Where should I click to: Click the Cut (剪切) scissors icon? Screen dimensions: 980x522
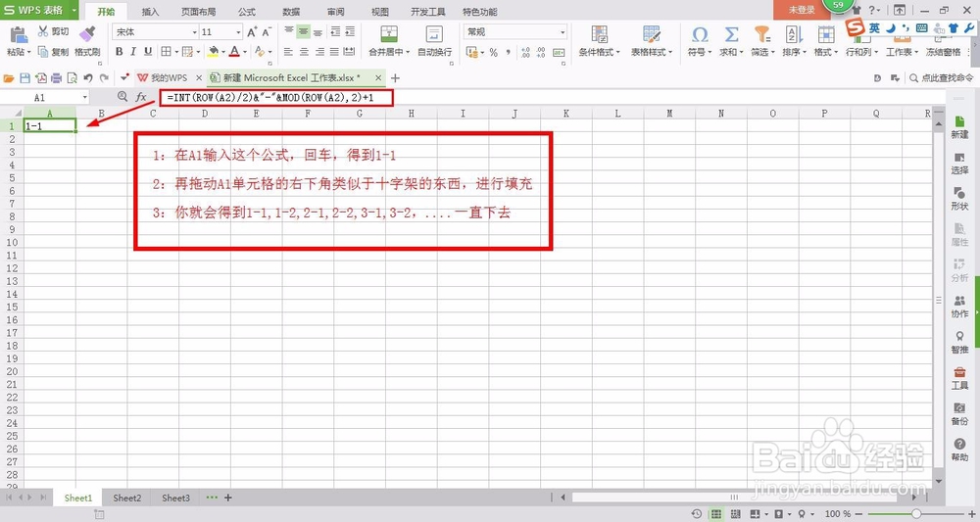(x=43, y=31)
